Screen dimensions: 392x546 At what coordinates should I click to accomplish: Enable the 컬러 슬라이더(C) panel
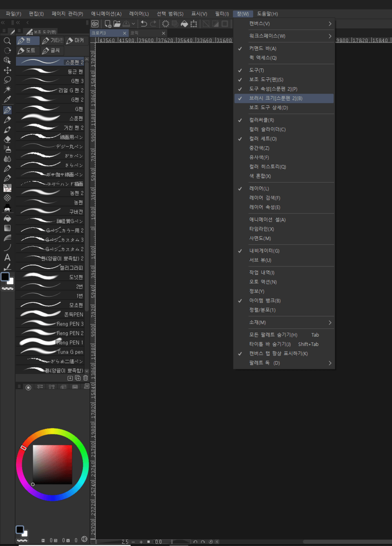tap(266, 129)
